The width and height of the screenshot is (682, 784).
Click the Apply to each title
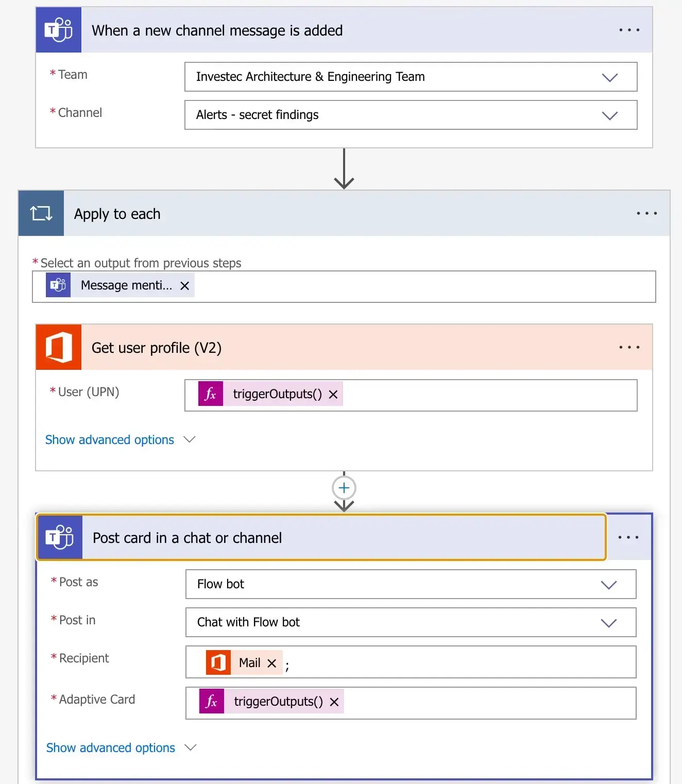[117, 214]
